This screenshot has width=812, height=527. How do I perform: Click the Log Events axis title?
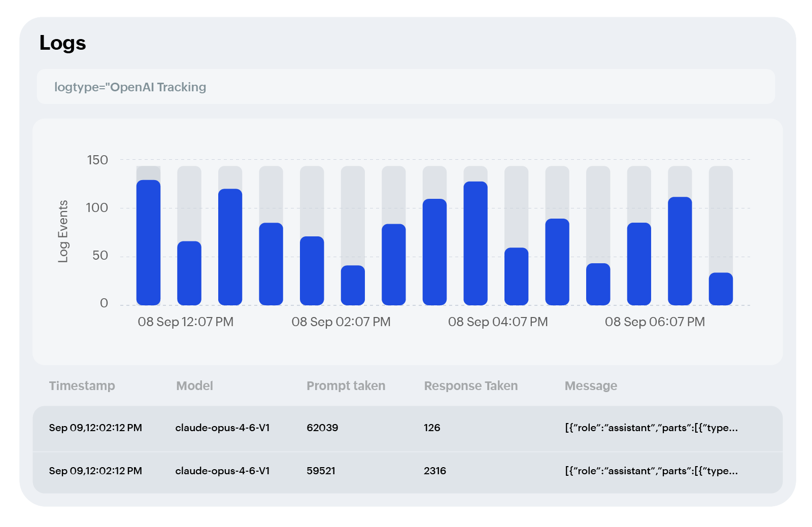tap(63, 232)
